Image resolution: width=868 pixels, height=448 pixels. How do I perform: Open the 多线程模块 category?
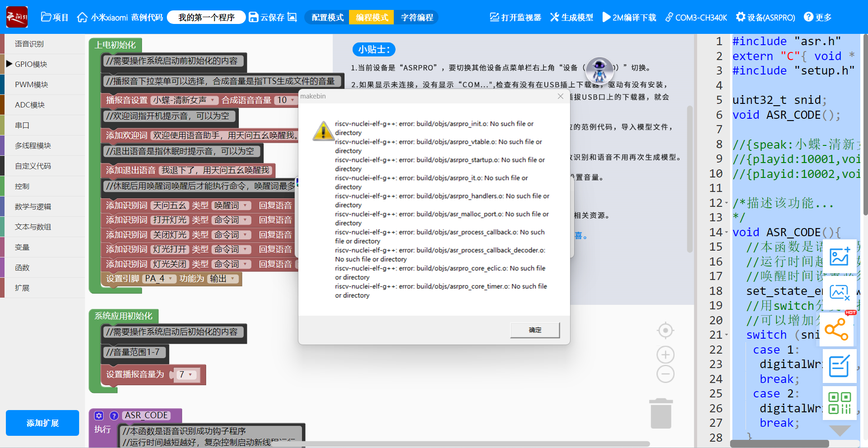[x=42, y=145]
